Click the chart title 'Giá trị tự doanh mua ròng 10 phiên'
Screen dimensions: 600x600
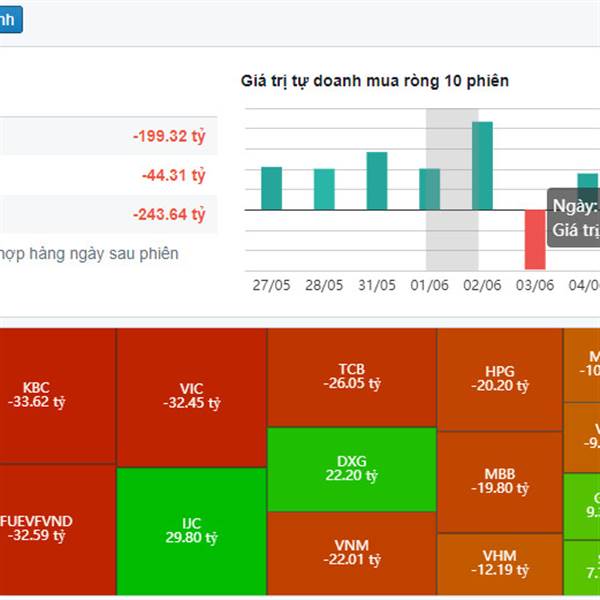click(375, 81)
